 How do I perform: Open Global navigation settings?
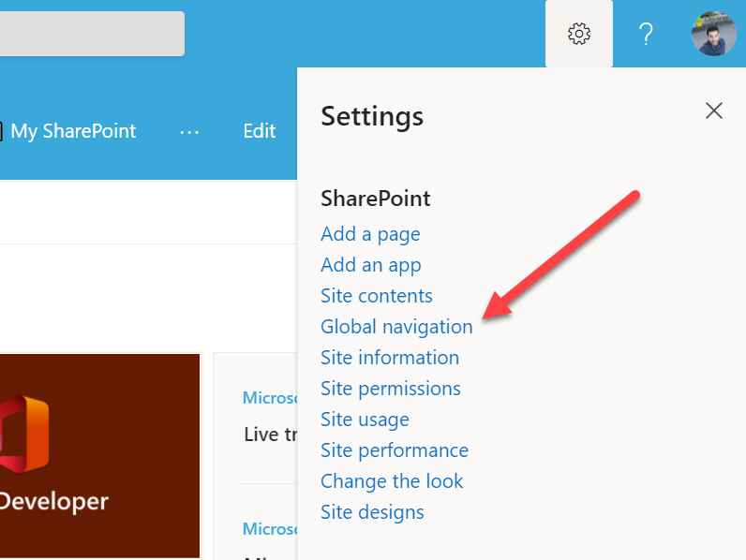[396, 327]
